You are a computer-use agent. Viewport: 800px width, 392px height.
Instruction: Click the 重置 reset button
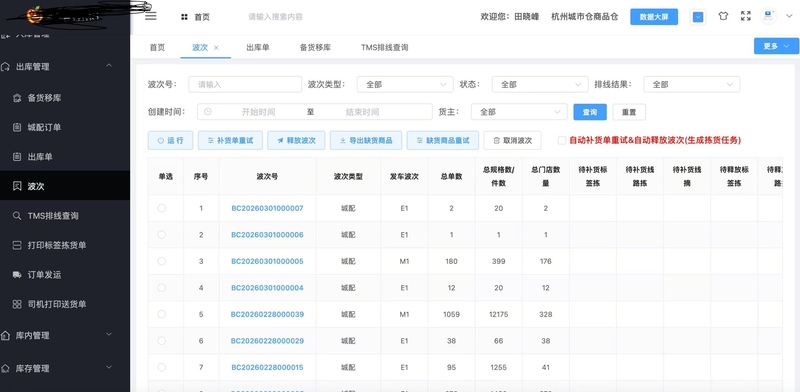pyautogui.click(x=629, y=112)
